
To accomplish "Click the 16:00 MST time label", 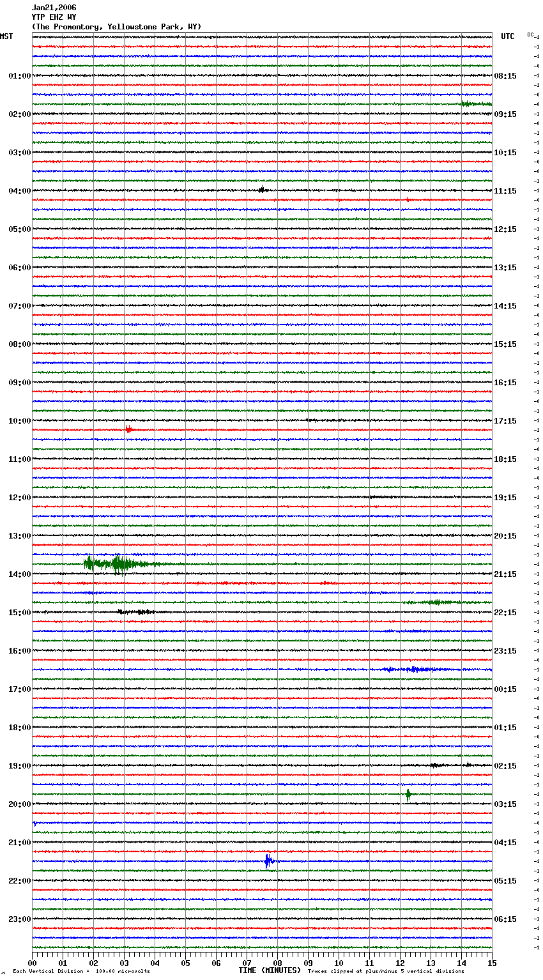I will pos(19,651).
